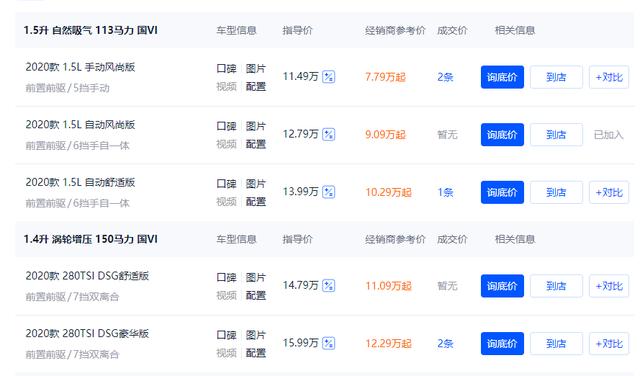Open 图片 for 1.5L 自动风尚版

click(x=256, y=126)
